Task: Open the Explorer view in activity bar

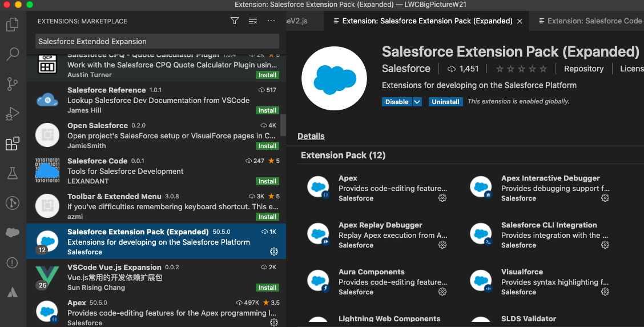Action: (12, 25)
